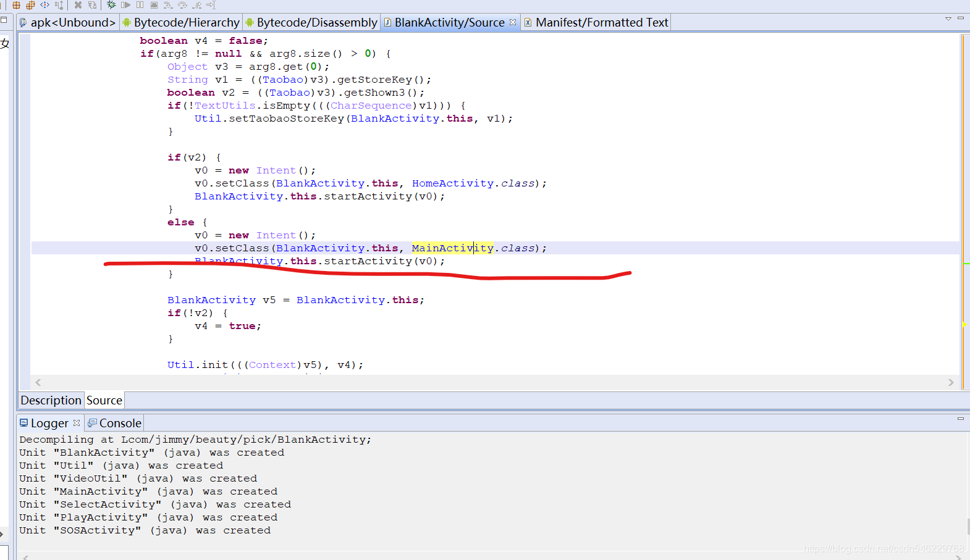Viewport: 970px width, 560px height.
Task: Close the Logger tab
Action: pyautogui.click(x=77, y=423)
